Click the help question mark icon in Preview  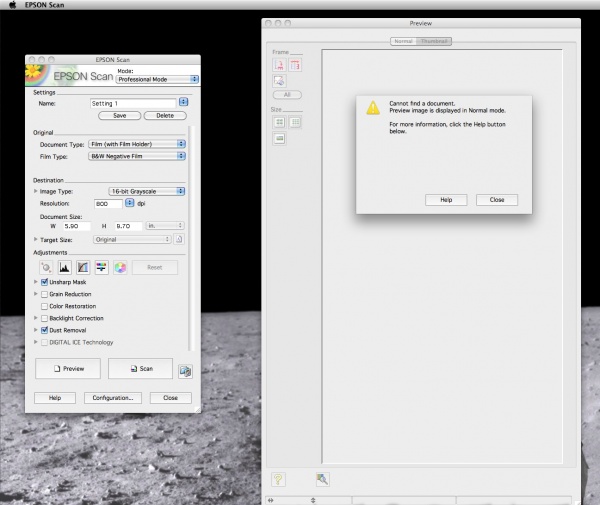point(278,479)
